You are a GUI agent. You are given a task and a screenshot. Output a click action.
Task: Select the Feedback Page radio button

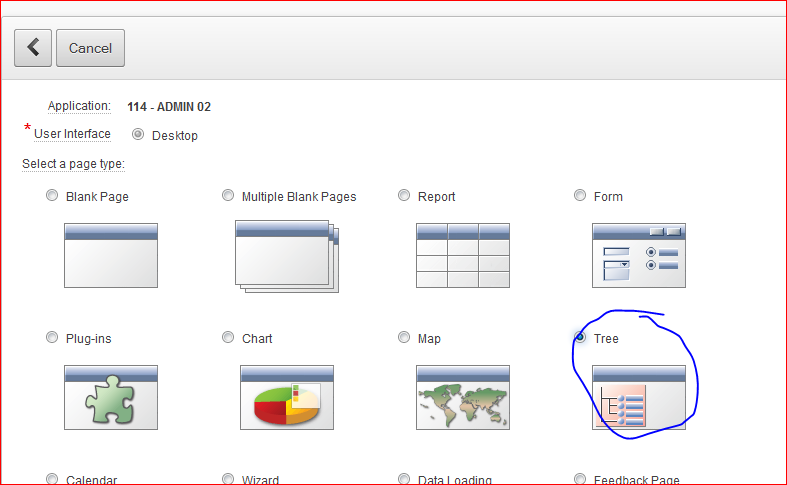click(x=580, y=479)
